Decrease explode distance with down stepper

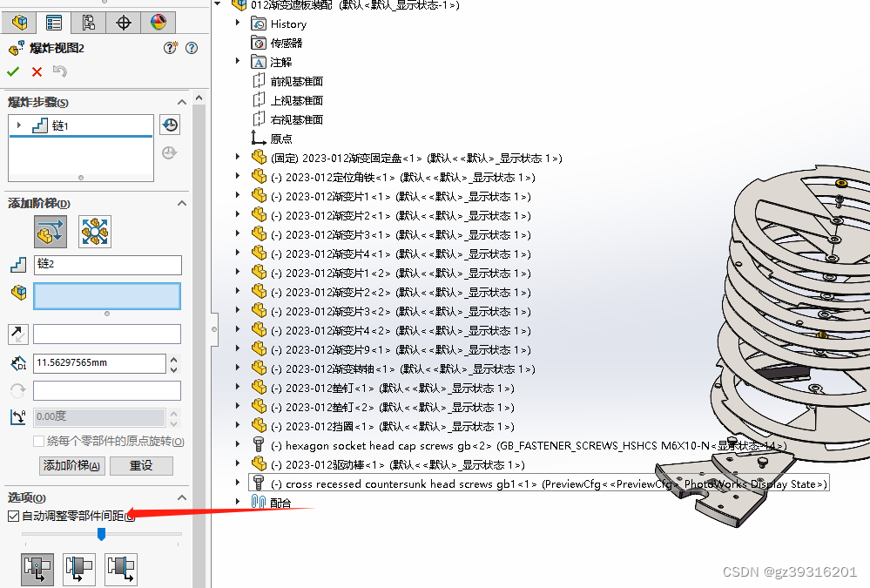click(174, 368)
